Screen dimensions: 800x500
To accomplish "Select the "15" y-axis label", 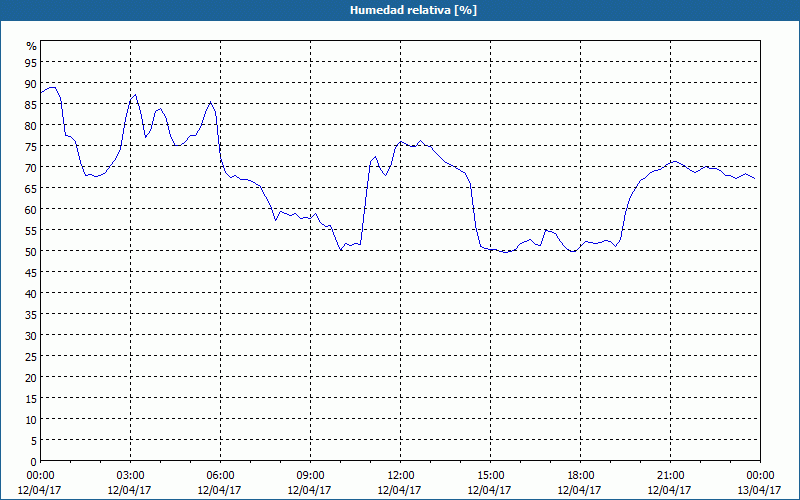I will [x=31, y=398].
